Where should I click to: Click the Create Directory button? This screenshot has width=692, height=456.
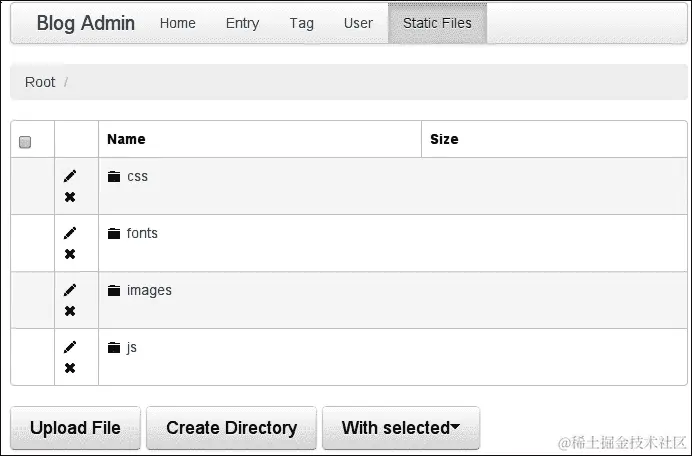coord(231,428)
